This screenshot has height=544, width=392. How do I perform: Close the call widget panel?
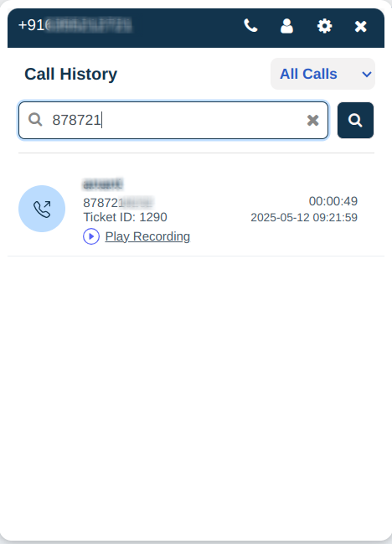360,26
